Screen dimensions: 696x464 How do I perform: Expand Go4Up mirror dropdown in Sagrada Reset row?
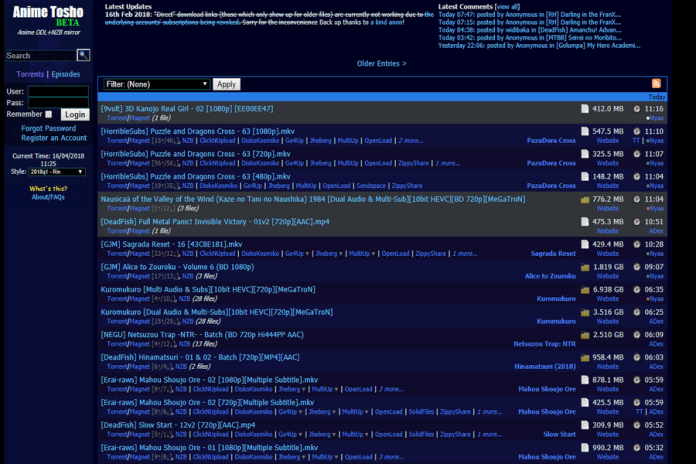[x=307, y=254]
